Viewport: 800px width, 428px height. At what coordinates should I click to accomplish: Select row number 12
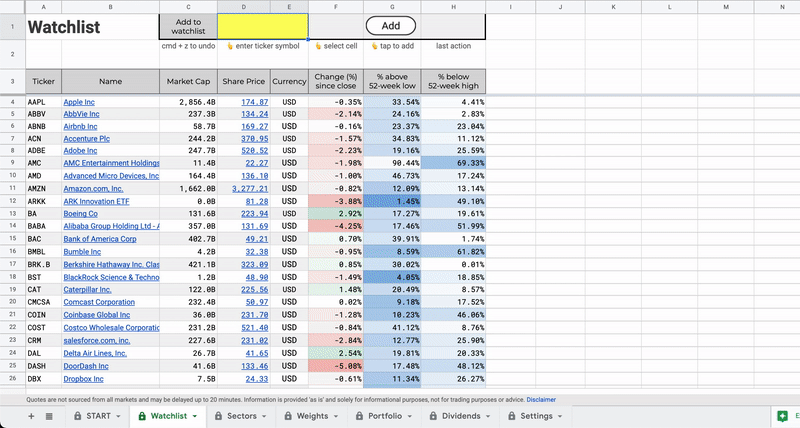(13, 202)
